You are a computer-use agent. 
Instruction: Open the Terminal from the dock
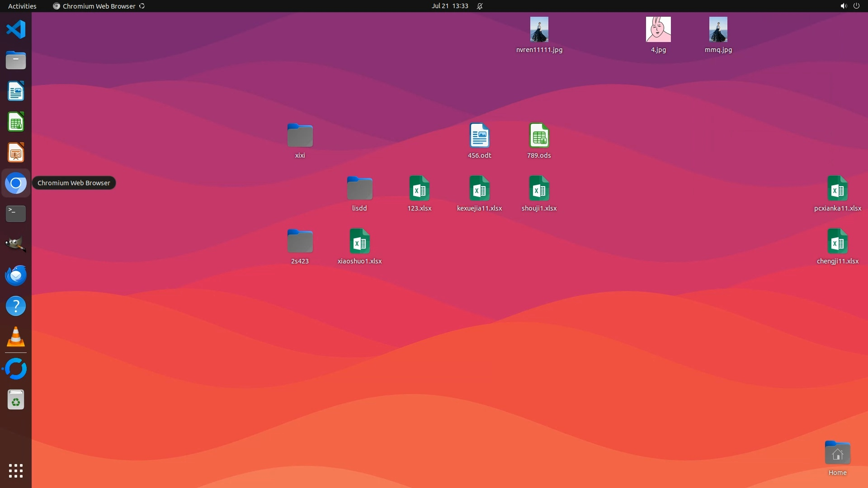(16, 214)
